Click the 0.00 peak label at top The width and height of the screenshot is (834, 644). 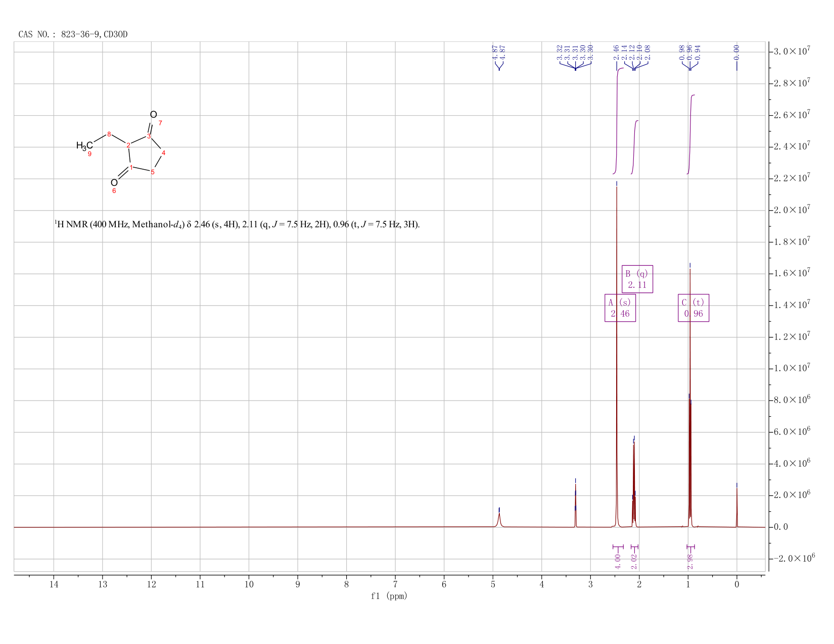[736, 53]
